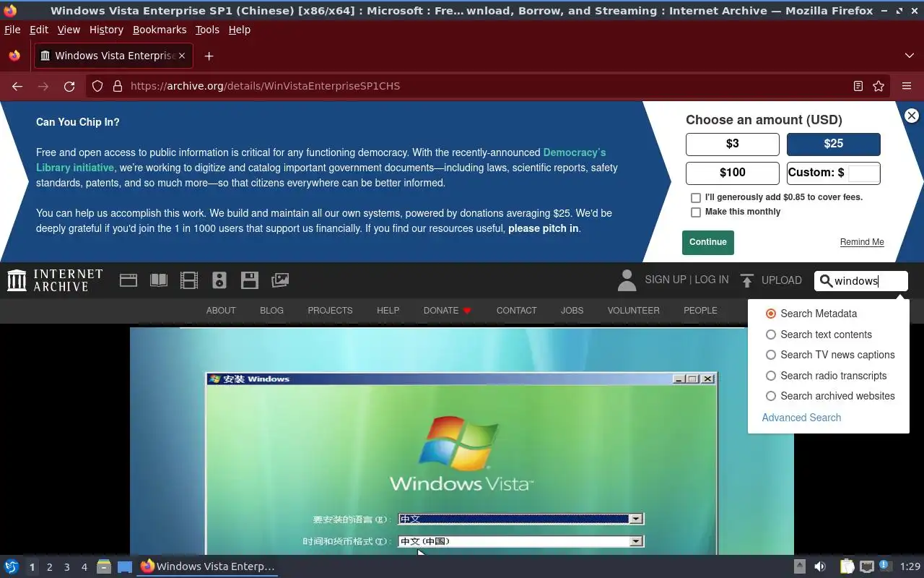Click the upload arrow icon
Viewport: 924px width, 578px height.
(747, 280)
